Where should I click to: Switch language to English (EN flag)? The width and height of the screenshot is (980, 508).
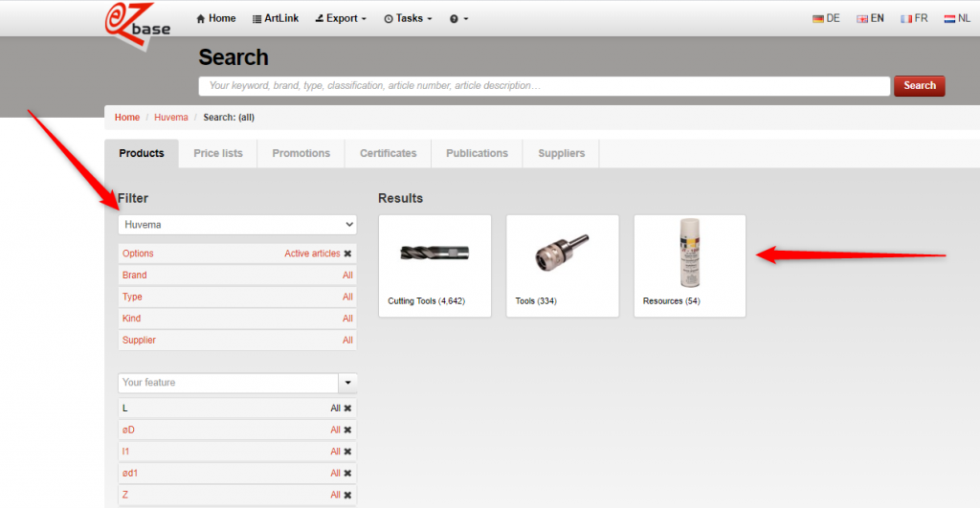[x=870, y=18]
